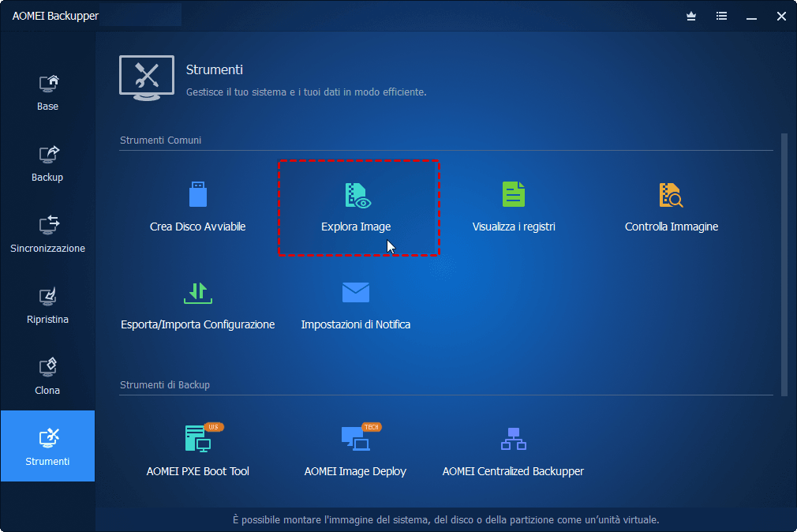Click the Explora Image eye icon
The height and width of the screenshot is (532, 797).
click(357, 195)
